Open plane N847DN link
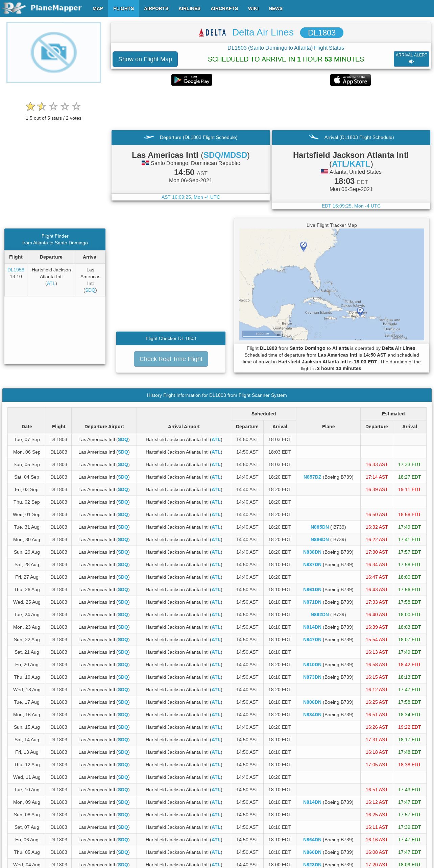The image size is (434, 868). [x=312, y=640]
